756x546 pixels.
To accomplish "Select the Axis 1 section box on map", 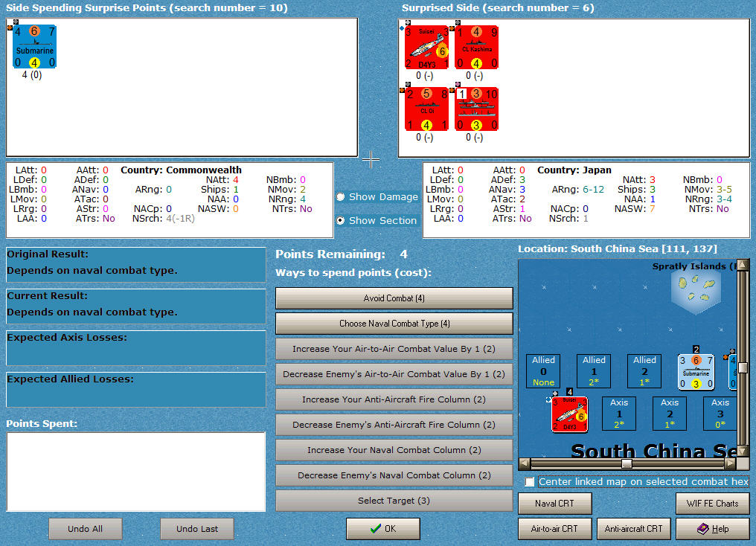I will 619,414.
